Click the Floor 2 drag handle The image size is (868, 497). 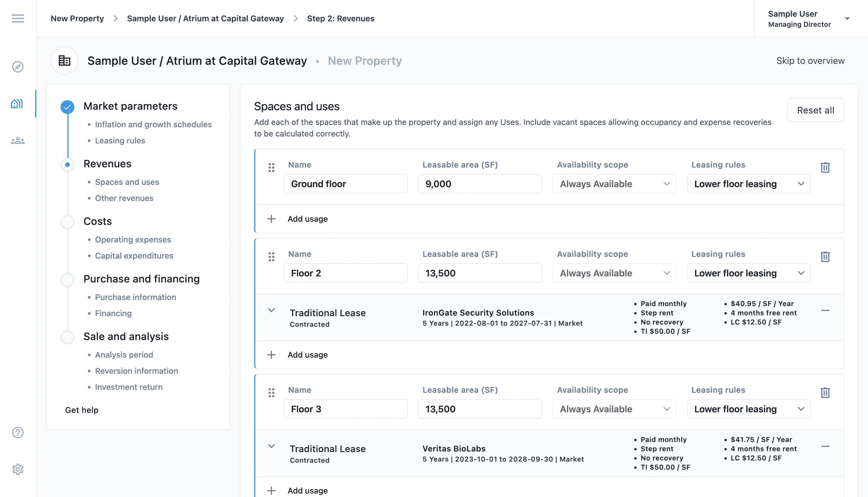click(x=271, y=257)
